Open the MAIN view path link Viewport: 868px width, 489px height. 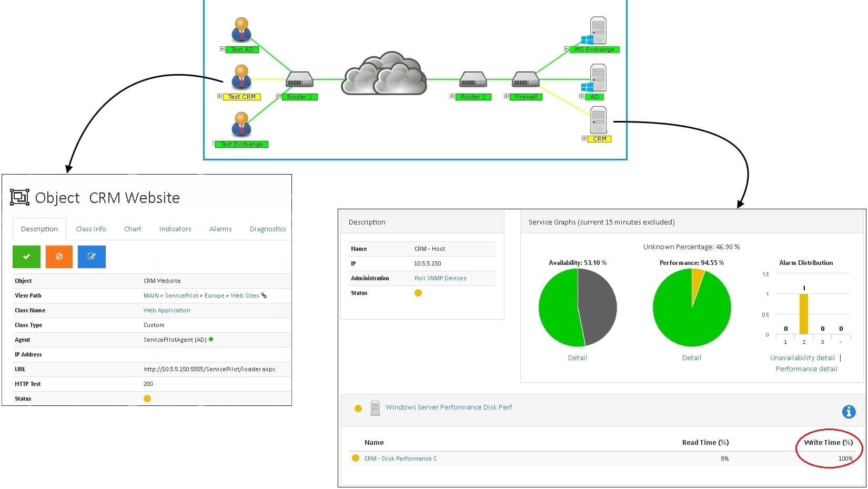tap(151, 296)
